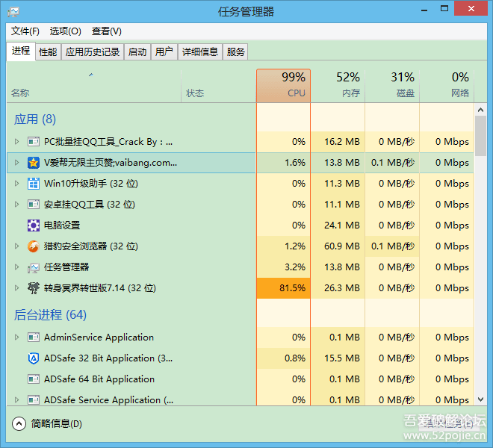Sort by the 名称 column header
493x448 pixels.
point(93,86)
